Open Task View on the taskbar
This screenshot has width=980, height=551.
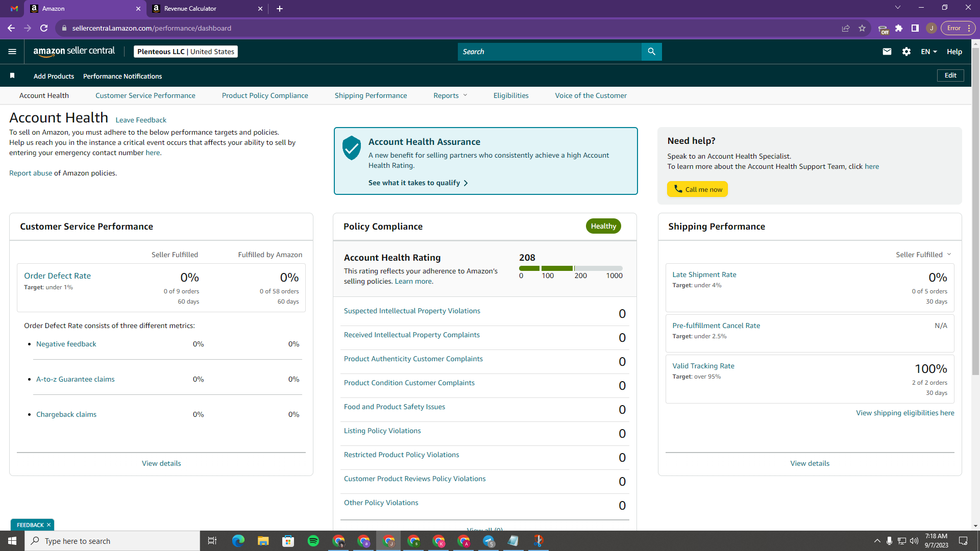[x=212, y=541]
